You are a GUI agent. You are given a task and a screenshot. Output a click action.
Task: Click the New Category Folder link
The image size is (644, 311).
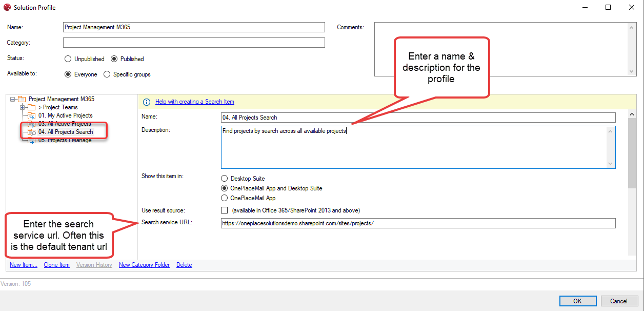coord(144,265)
